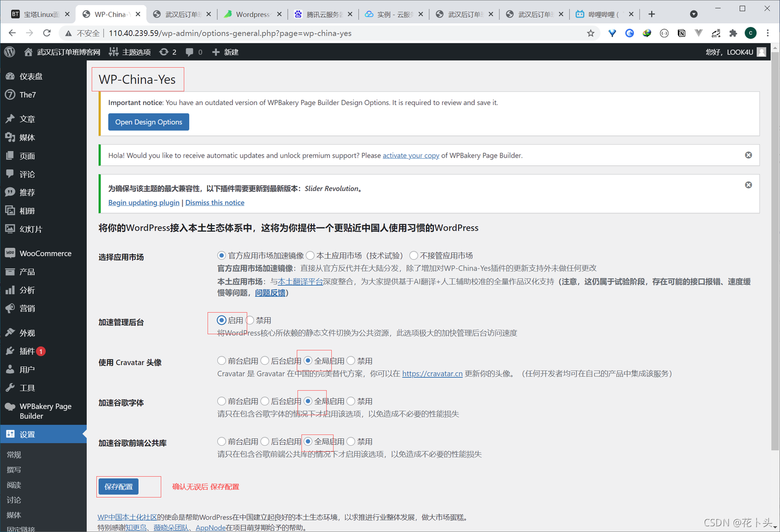
Task: Select 本土应用市场(技术试验) radio button
Action: 310,255
